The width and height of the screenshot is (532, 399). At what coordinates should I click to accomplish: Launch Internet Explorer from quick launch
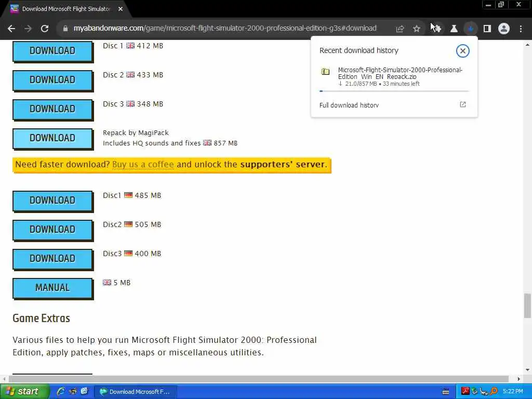pos(61,392)
